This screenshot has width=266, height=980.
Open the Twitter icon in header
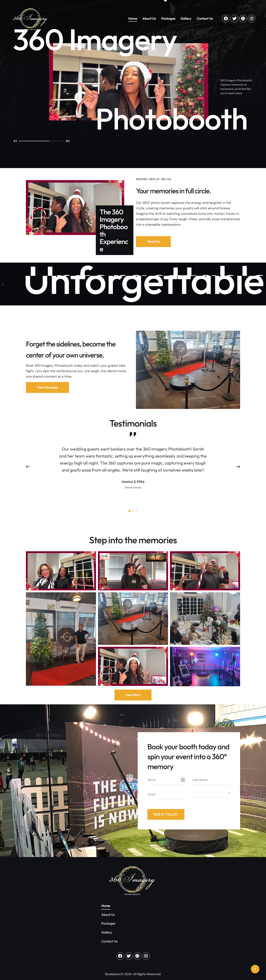[234, 18]
